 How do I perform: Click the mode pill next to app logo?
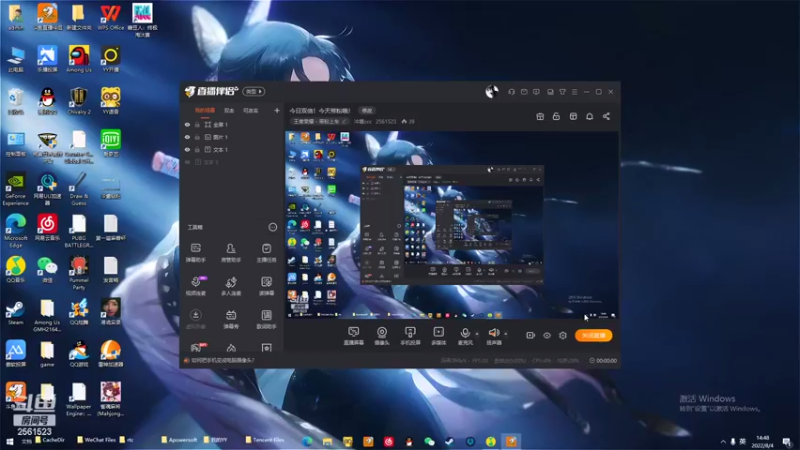254,92
